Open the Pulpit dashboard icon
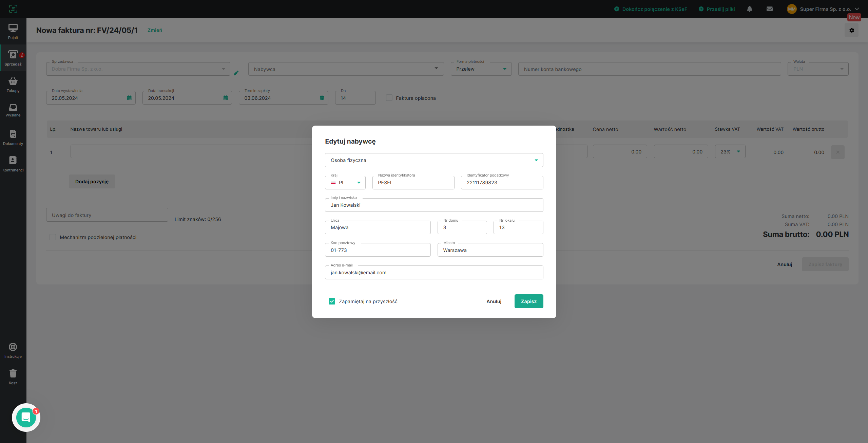The width and height of the screenshot is (868, 443). coord(13,29)
